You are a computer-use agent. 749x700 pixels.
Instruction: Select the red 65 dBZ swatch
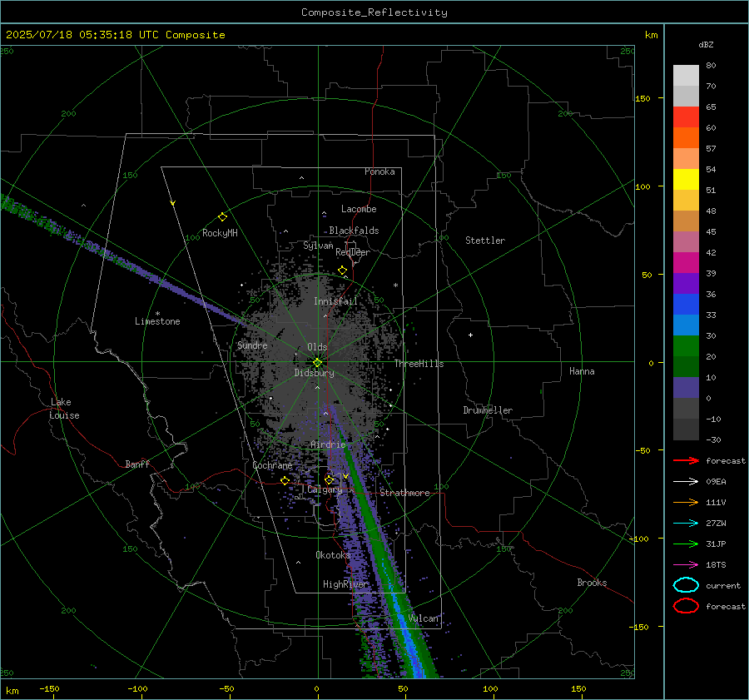(686, 117)
